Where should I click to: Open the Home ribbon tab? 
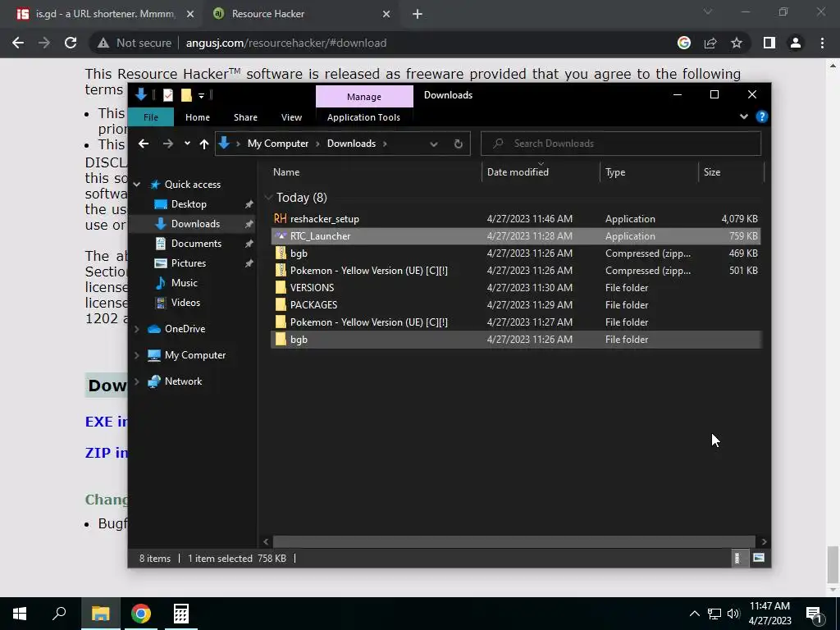pos(198,117)
